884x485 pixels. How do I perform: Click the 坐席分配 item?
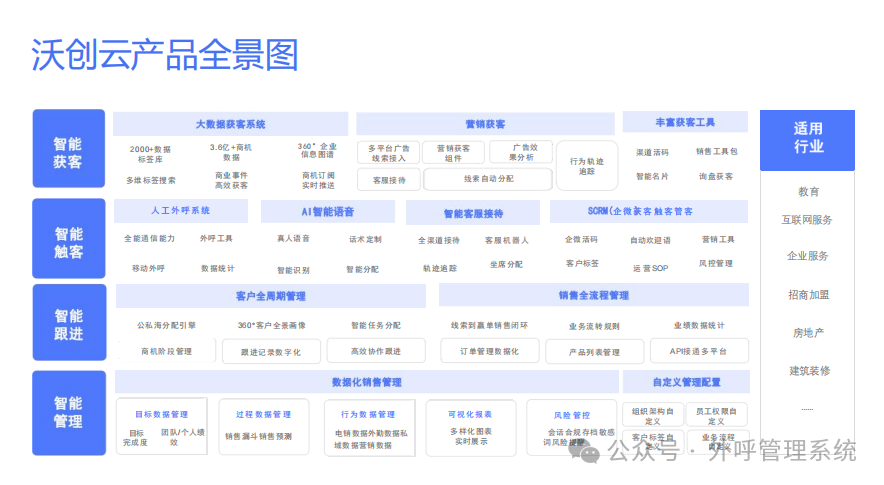click(x=506, y=264)
